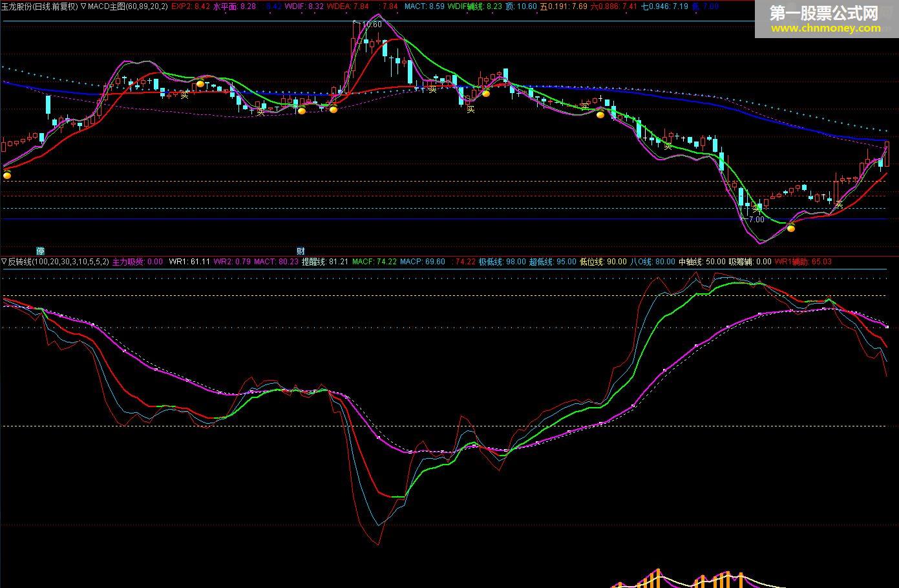
Task: Select the 七0.946: 7.19 label
Action: (x=664, y=6)
